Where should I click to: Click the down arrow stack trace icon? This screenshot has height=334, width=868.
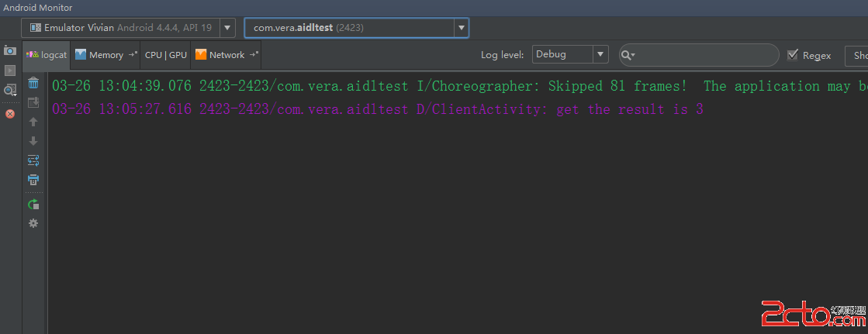(33, 141)
